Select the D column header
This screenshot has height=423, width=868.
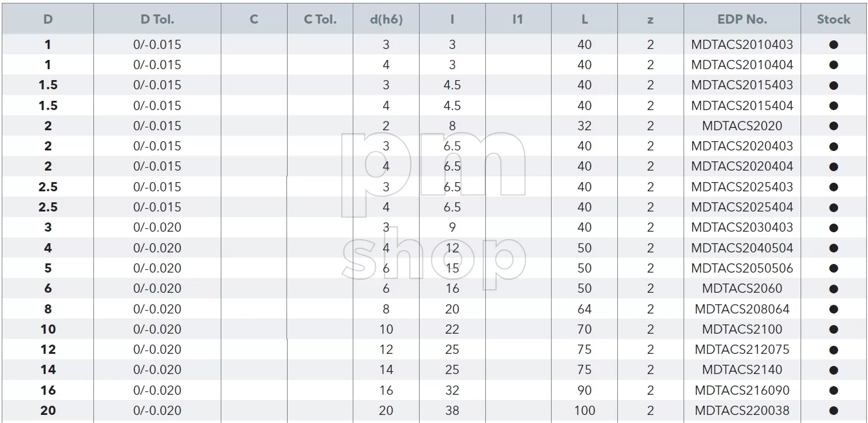(48, 19)
